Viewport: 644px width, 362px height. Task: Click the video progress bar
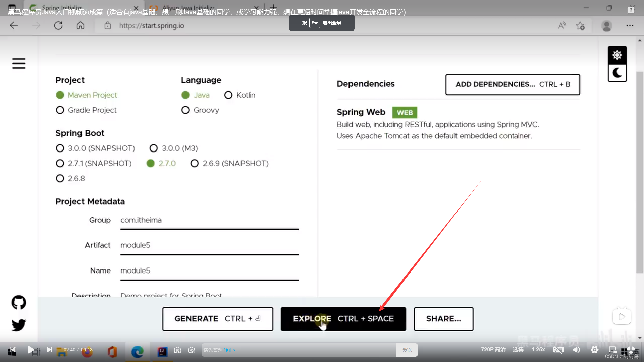coord(322,337)
